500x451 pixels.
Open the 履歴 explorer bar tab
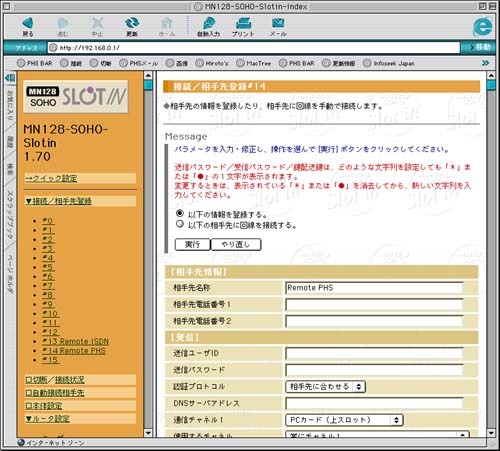click(10, 142)
